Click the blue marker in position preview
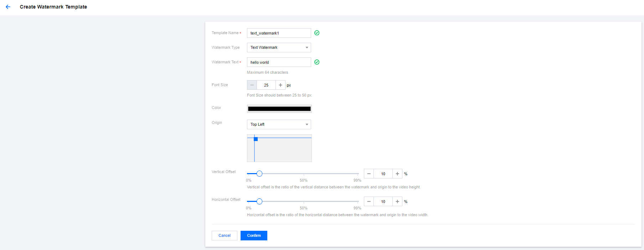The width and height of the screenshot is (644, 250). click(256, 139)
